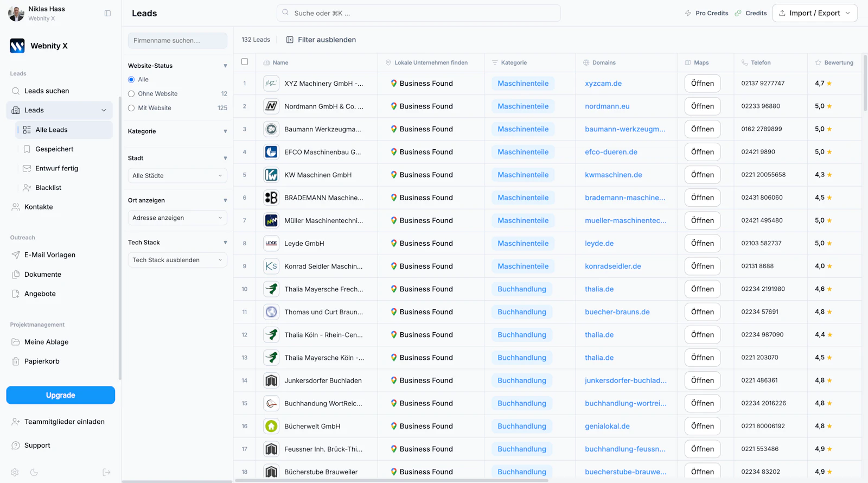Click Öffnen for Leyde GmbH row
Screen dimensions: 868x483
click(703, 244)
